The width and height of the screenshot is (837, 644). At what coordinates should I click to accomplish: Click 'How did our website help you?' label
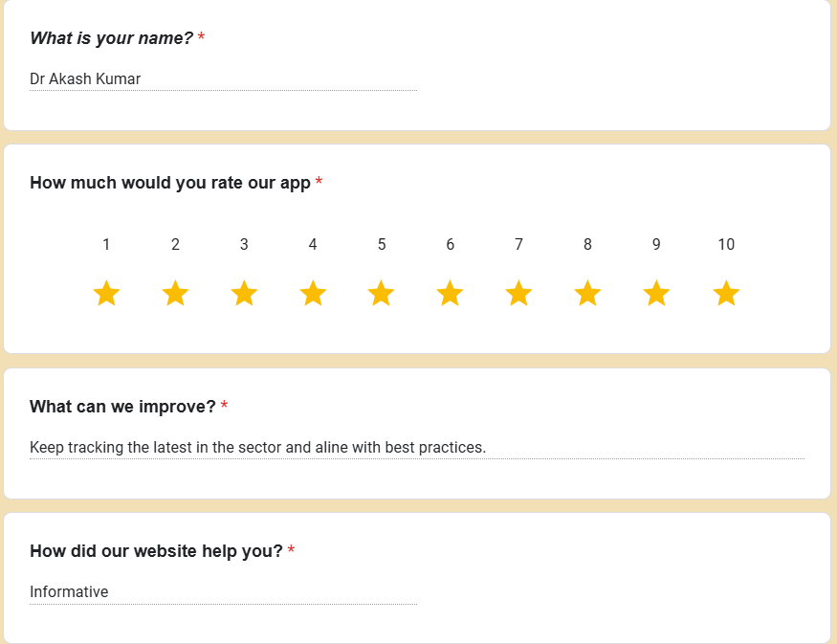[156, 551]
